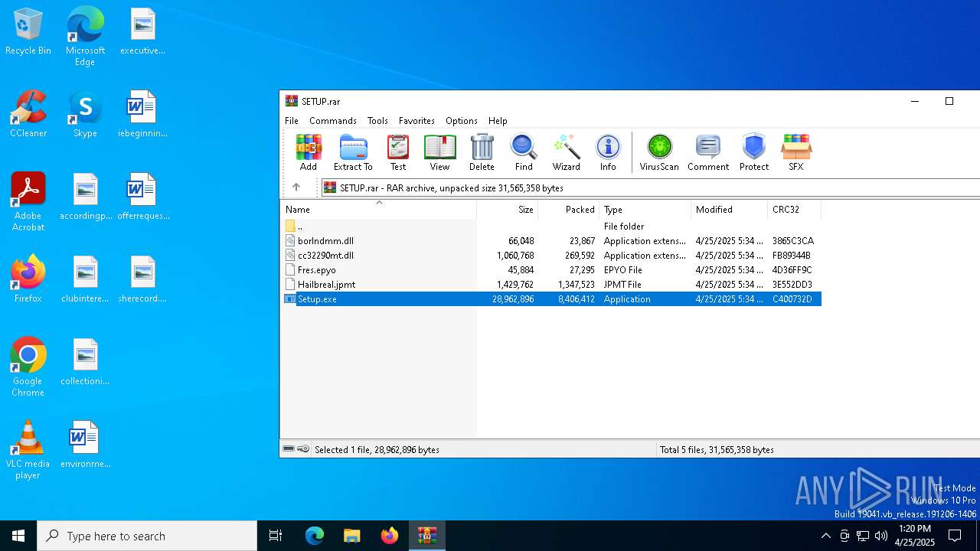
Task: Open the View toolbar button
Action: 439,152
